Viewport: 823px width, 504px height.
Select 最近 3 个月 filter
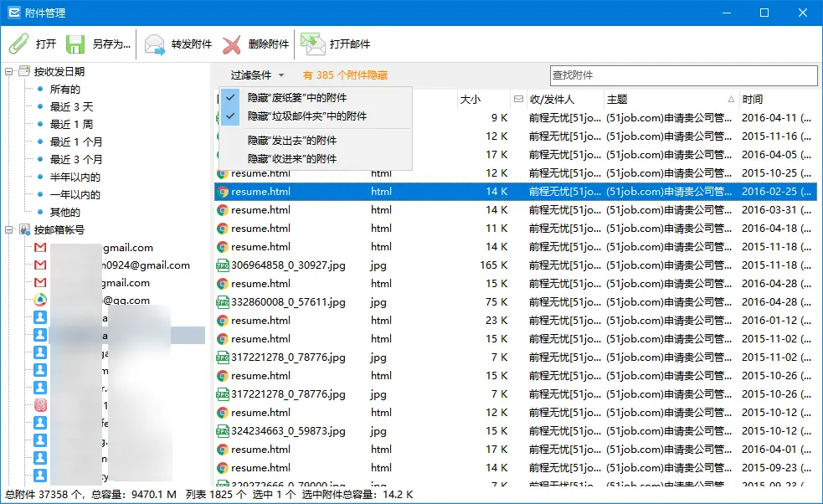tap(76, 160)
